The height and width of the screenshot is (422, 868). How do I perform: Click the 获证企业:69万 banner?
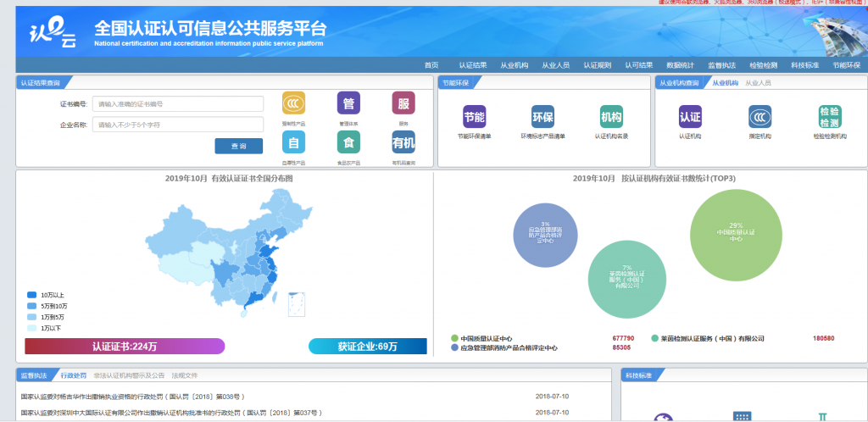tap(368, 347)
